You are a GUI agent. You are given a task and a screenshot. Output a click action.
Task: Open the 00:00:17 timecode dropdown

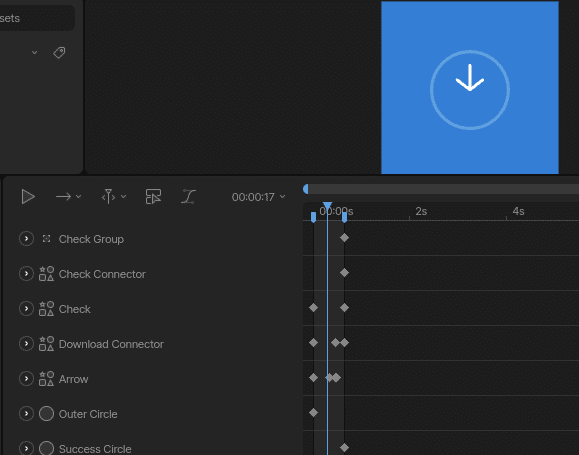[258, 197]
